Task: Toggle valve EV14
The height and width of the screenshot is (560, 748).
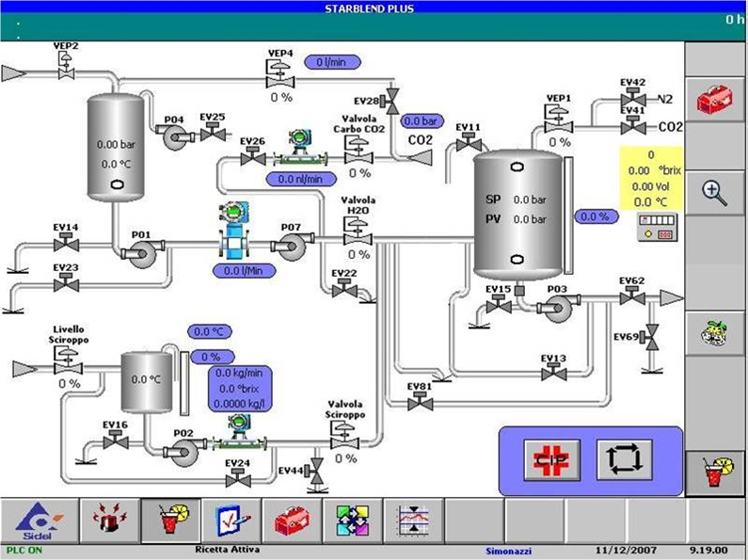Action: click(65, 245)
